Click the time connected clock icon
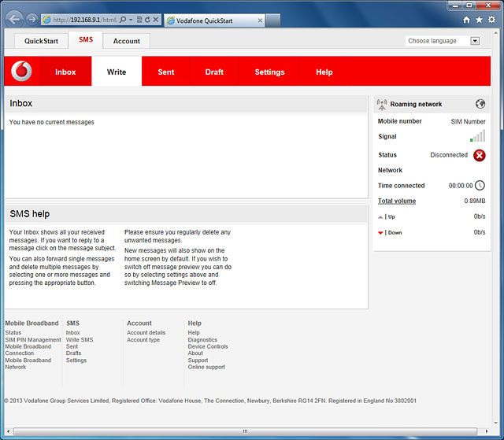 coord(480,186)
